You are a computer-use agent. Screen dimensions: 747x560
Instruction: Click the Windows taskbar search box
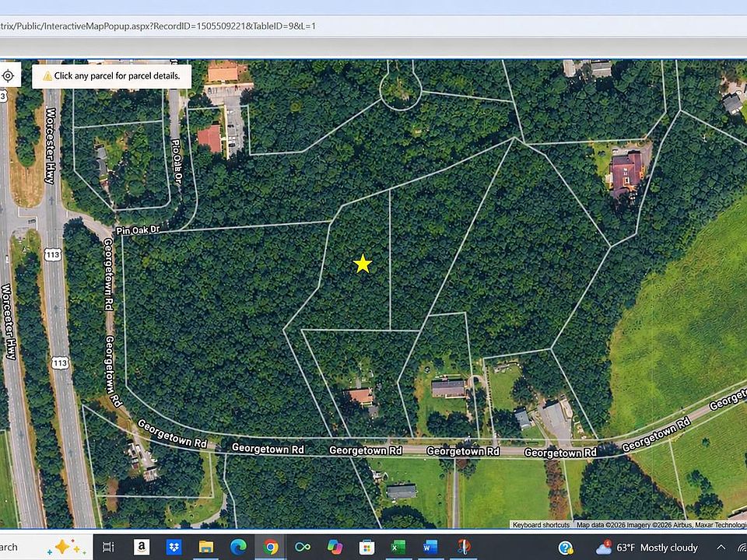(x=45, y=547)
